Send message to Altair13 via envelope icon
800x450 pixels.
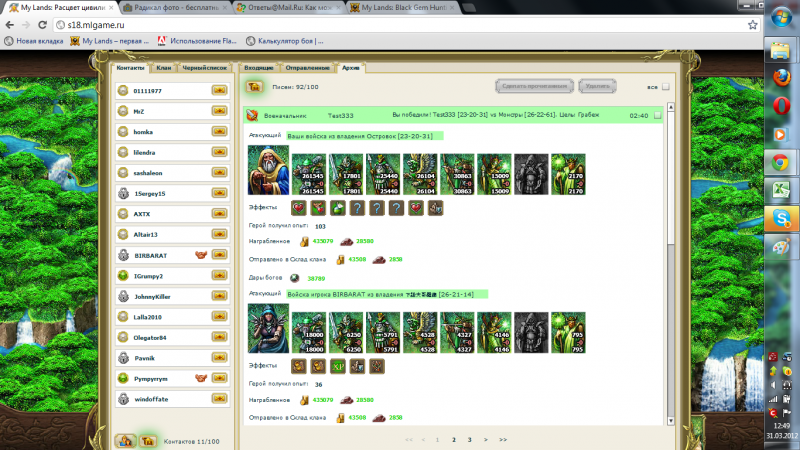219,234
